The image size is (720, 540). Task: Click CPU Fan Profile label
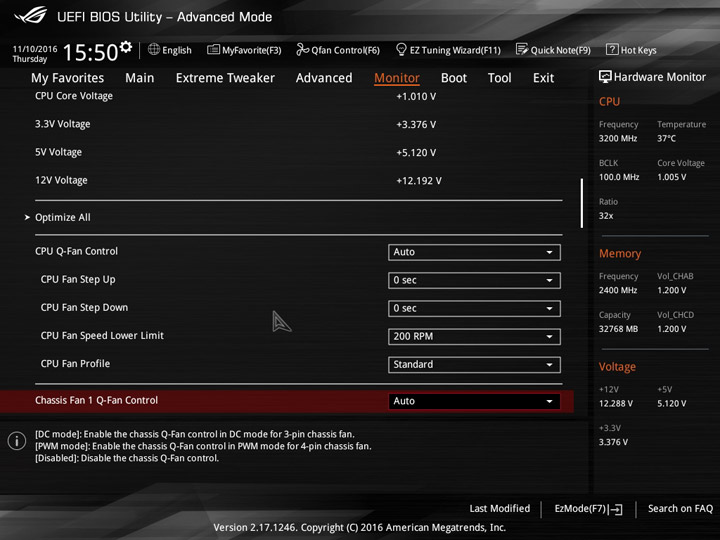pos(75,364)
